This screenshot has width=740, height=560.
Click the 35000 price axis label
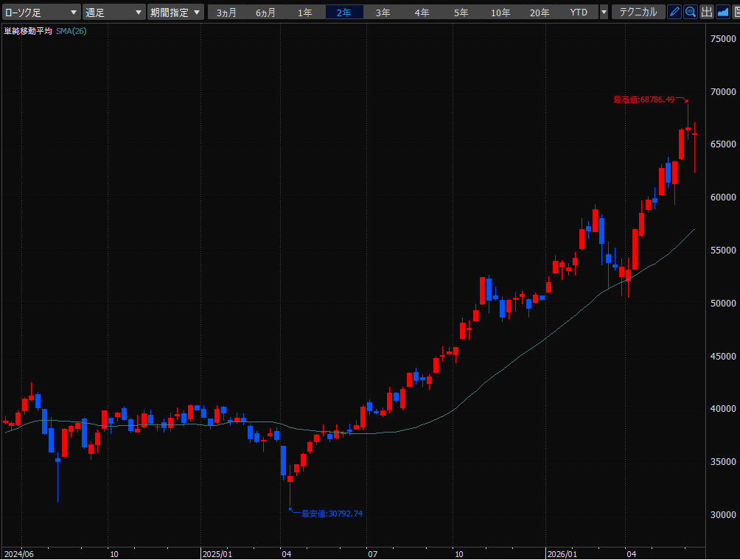coord(723,461)
